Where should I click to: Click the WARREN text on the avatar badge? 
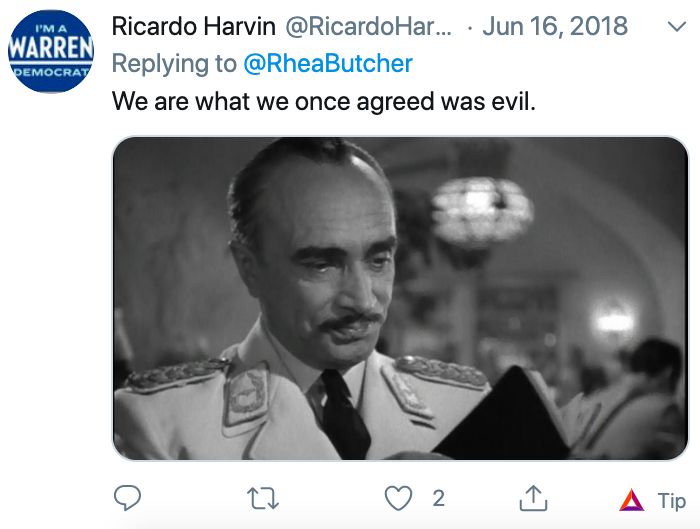point(51,47)
